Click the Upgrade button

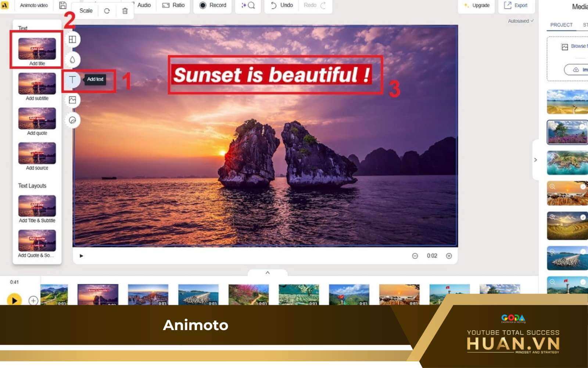[x=477, y=5]
